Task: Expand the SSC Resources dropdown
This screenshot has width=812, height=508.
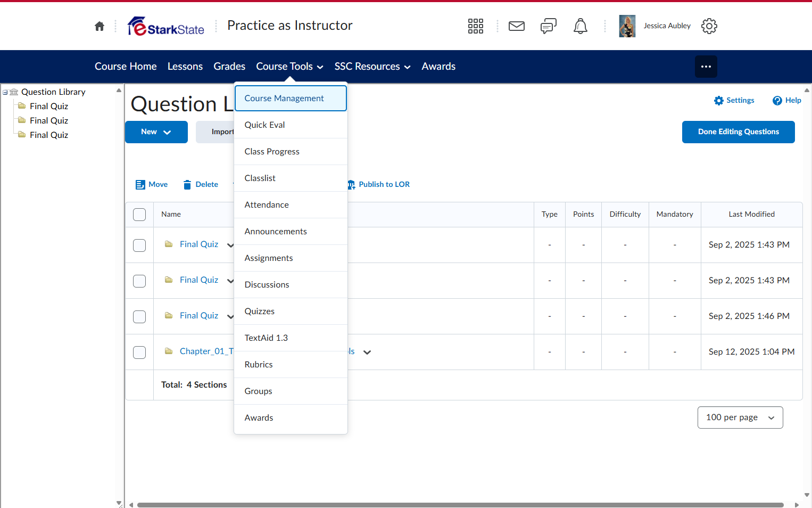Action: click(x=372, y=67)
